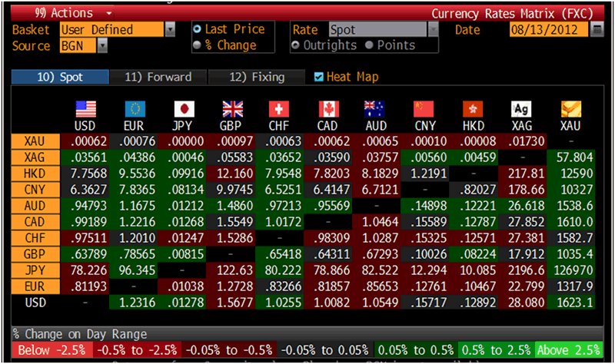Click the EUR flag column icon

point(134,108)
